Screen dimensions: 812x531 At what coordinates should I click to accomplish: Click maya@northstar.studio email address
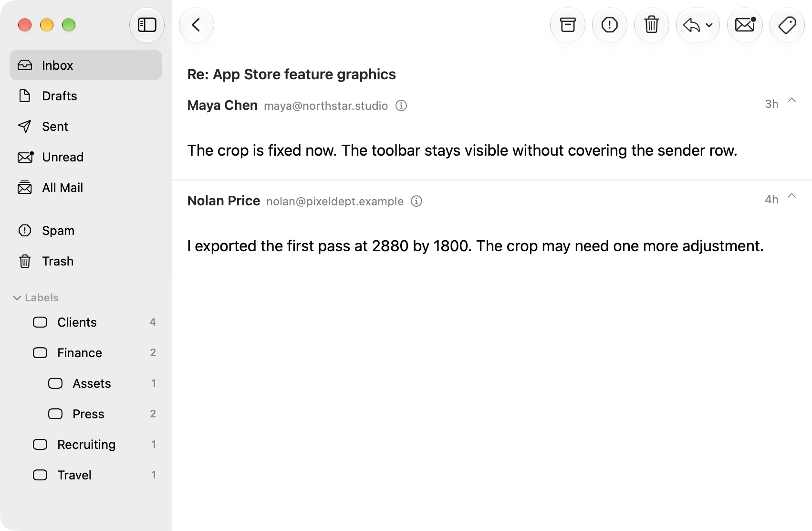[x=326, y=106]
